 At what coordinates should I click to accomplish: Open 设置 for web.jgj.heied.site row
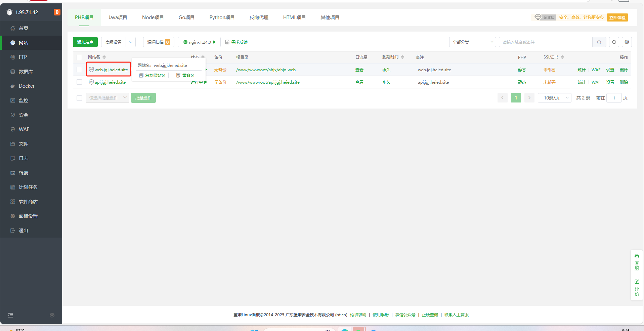click(x=610, y=70)
